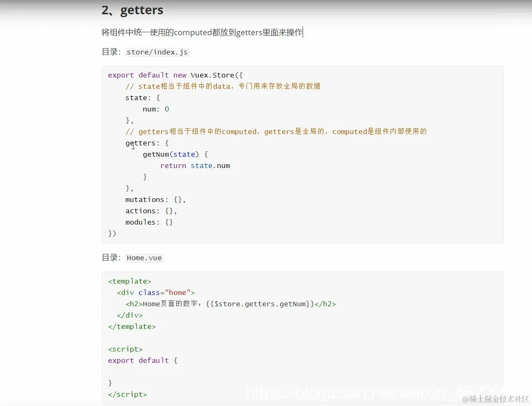Viewport: 532px width, 406px height.
Task: Click the closing '</script>' tag line
Action: pyautogui.click(x=128, y=394)
